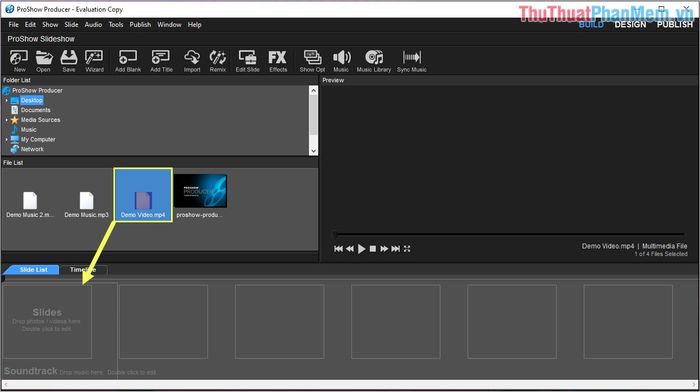Open the File menu
Viewport: 700px width, 392px height.
coord(13,25)
